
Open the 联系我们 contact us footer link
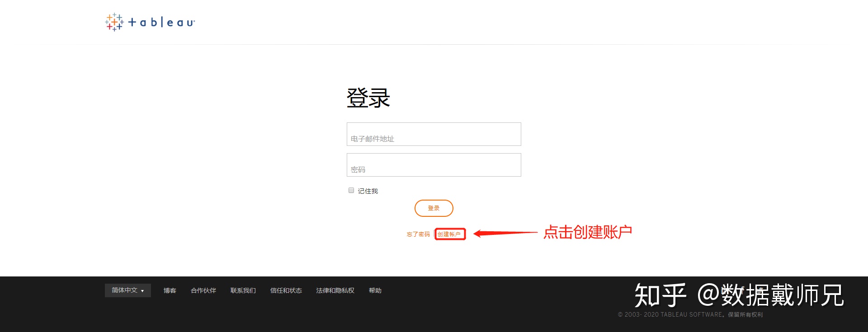click(x=243, y=290)
